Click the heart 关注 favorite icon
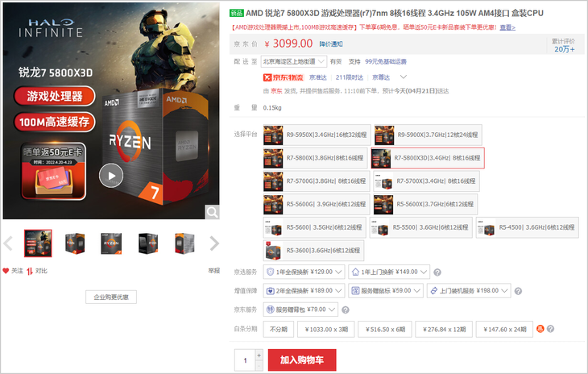The image size is (588, 374). point(6,271)
